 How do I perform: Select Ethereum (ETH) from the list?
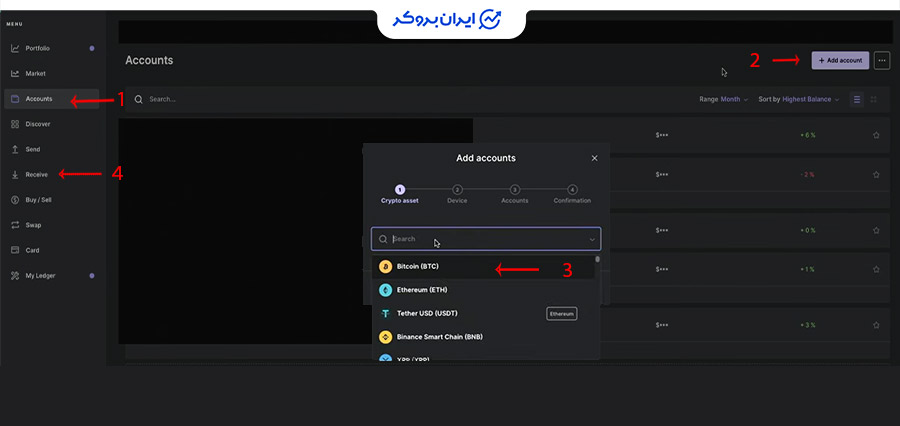tap(483, 290)
